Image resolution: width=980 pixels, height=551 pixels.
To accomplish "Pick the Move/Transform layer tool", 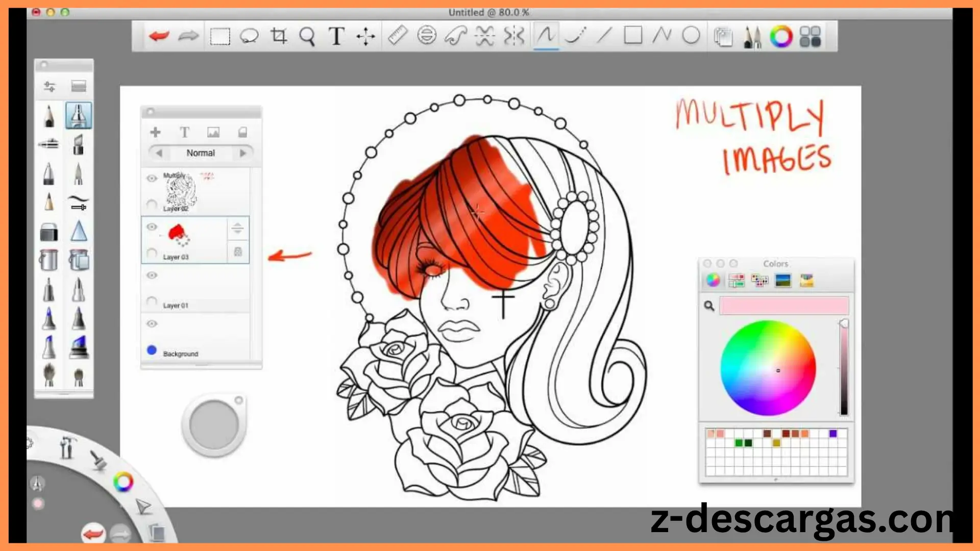I will pos(365,36).
